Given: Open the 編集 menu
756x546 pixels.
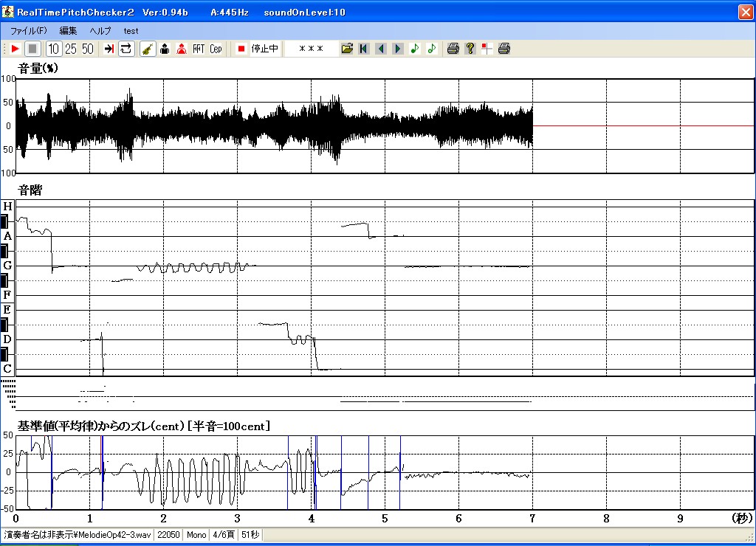Looking at the screenshot, I should [x=68, y=31].
